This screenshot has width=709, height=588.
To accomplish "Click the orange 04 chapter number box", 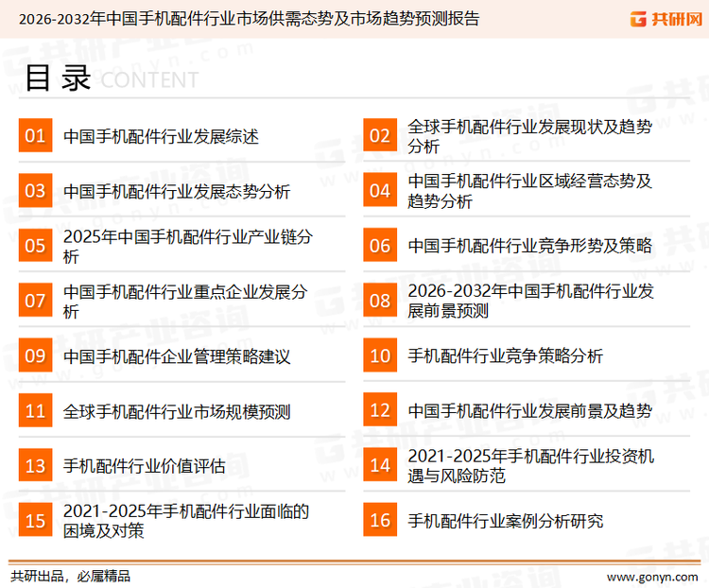I will 380,190.
